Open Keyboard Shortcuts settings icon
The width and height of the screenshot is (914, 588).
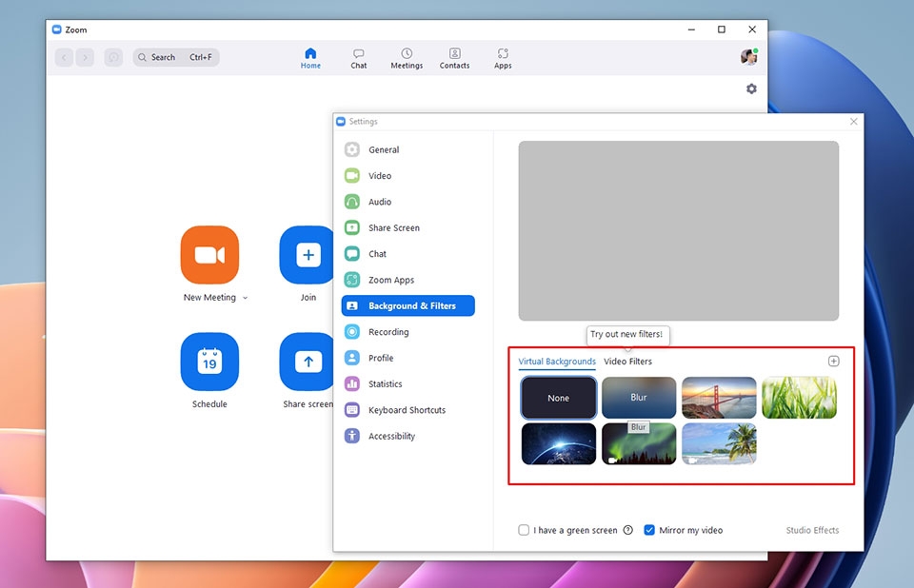[x=352, y=410]
